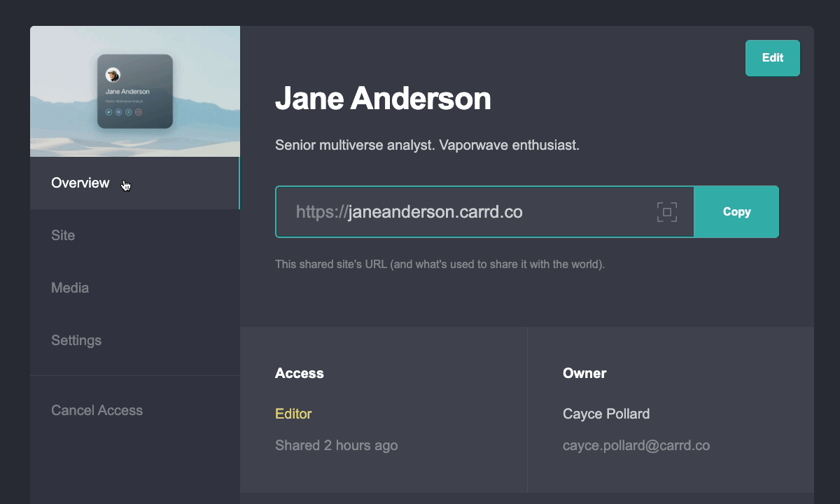Click the yellow Editor access label
This screenshot has width=840, height=504.
[293, 414]
